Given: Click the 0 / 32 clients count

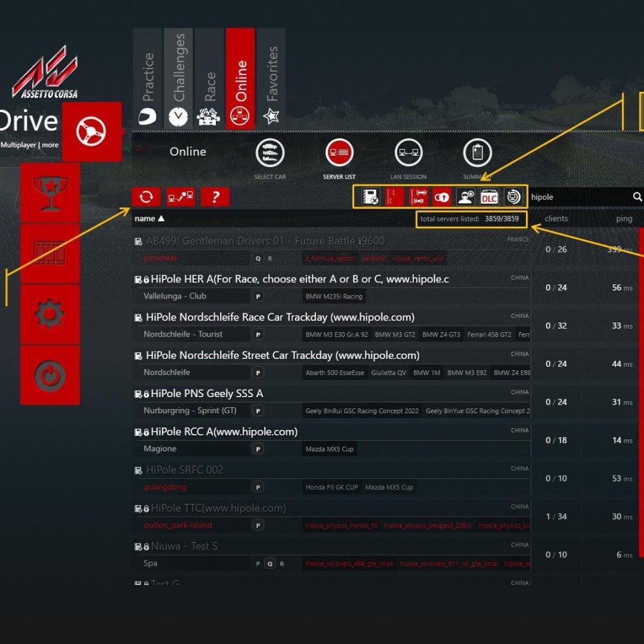Looking at the screenshot, I should [x=556, y=326].
